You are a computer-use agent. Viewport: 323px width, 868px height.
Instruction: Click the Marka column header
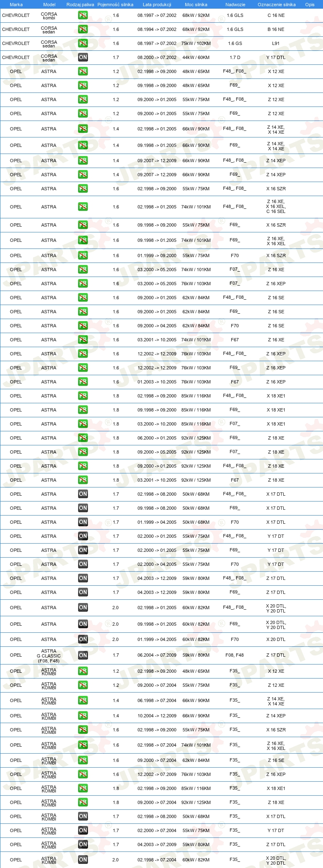(x=16, y=5)
